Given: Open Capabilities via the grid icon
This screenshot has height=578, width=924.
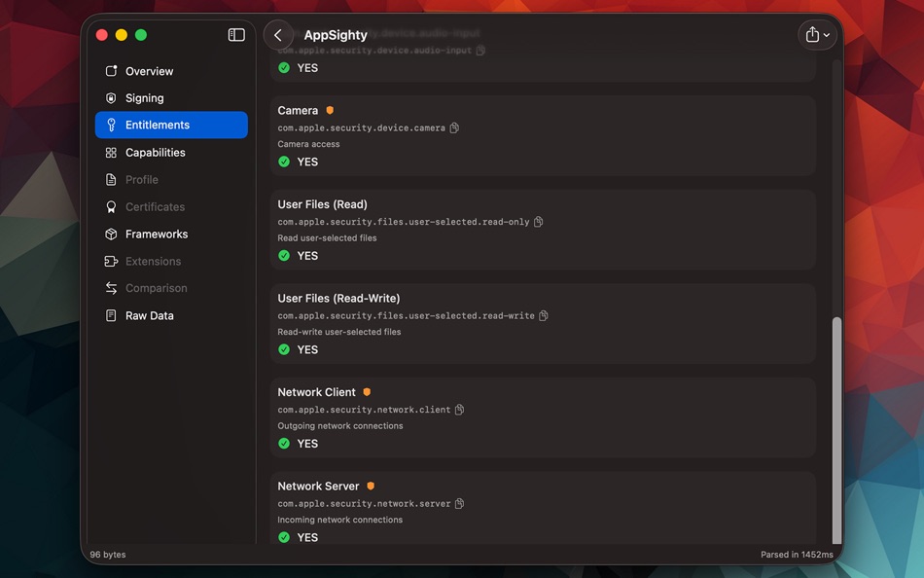Looking at the screenshot, I should tap(111, 152).
